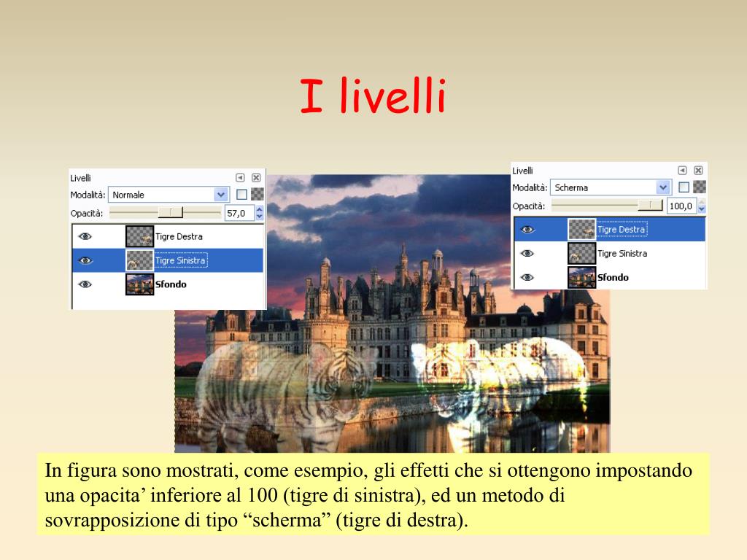Viewport: 747px width, 560px height.
Task: Toggle Tigre Destra eye in right Livelli panel
Action: tap(527, 229)
